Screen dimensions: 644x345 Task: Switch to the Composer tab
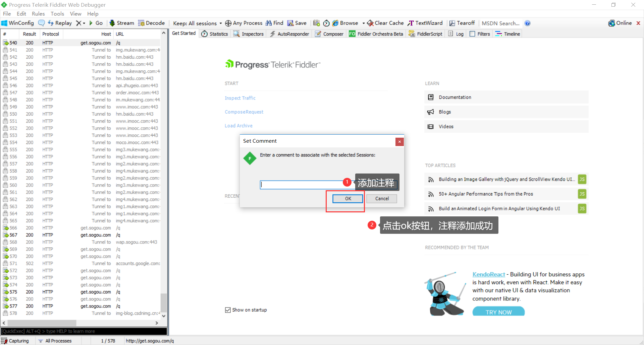click(x=329, y=34)
